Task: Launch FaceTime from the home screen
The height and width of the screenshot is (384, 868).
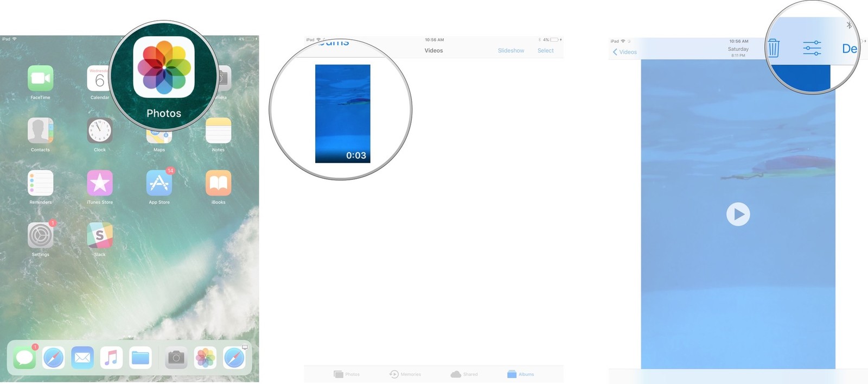Action: (x=41, y=78)
